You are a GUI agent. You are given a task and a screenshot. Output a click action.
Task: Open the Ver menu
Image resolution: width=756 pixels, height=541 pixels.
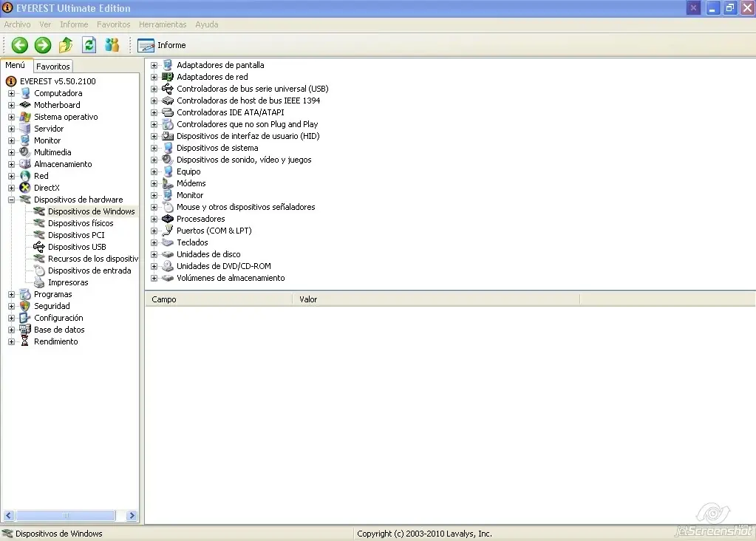45,24
